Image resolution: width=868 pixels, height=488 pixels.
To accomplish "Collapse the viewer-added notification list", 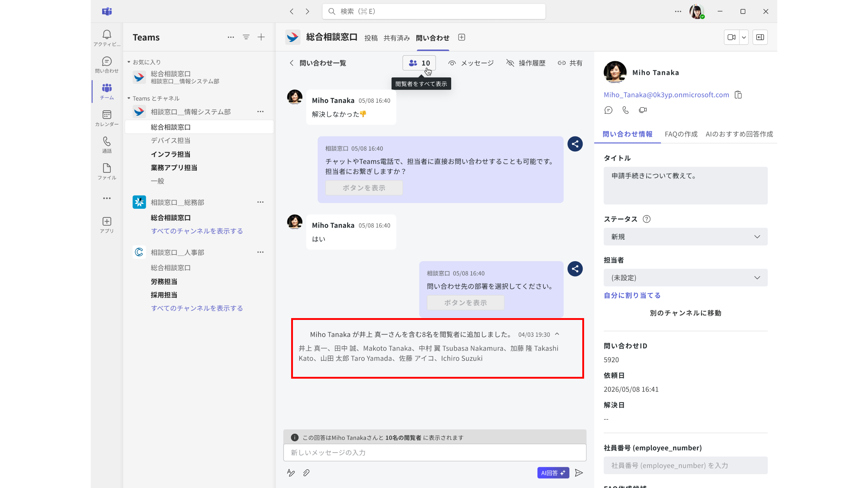I will coord(557,334).
